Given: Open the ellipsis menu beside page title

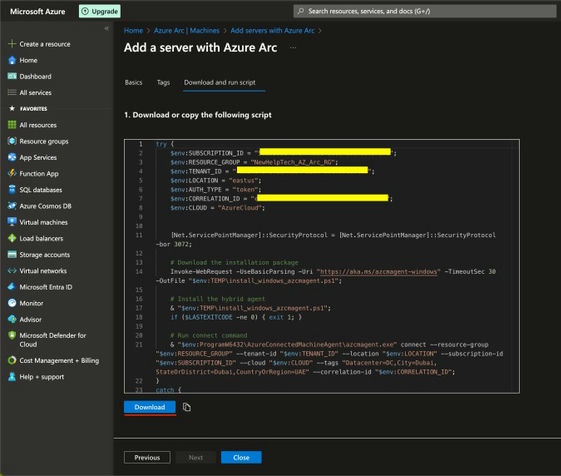Looking at the screenshot, I should click(293, 48).
